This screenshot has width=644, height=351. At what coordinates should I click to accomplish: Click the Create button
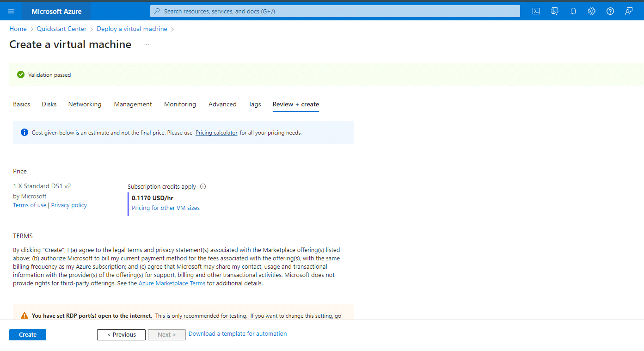tap(27, 334)
